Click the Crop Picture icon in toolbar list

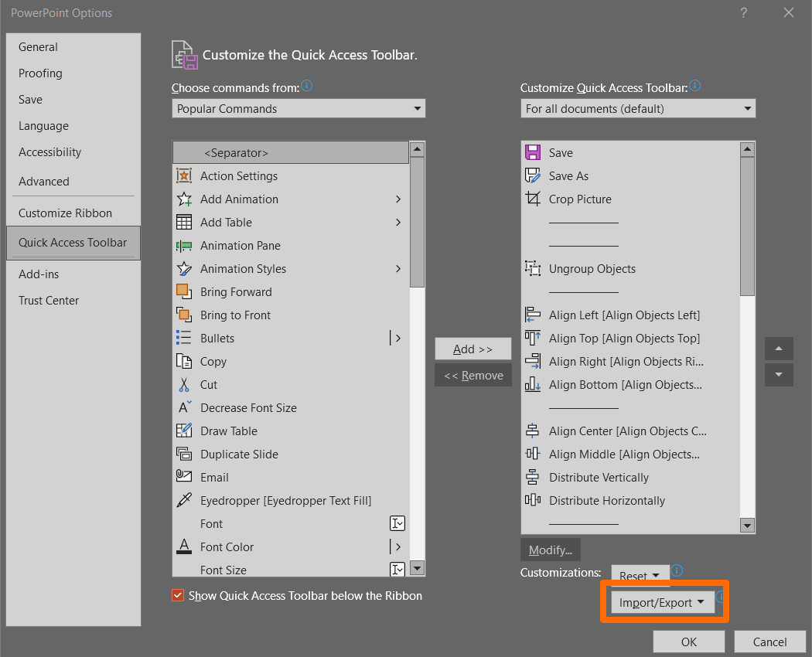(532, 199)
